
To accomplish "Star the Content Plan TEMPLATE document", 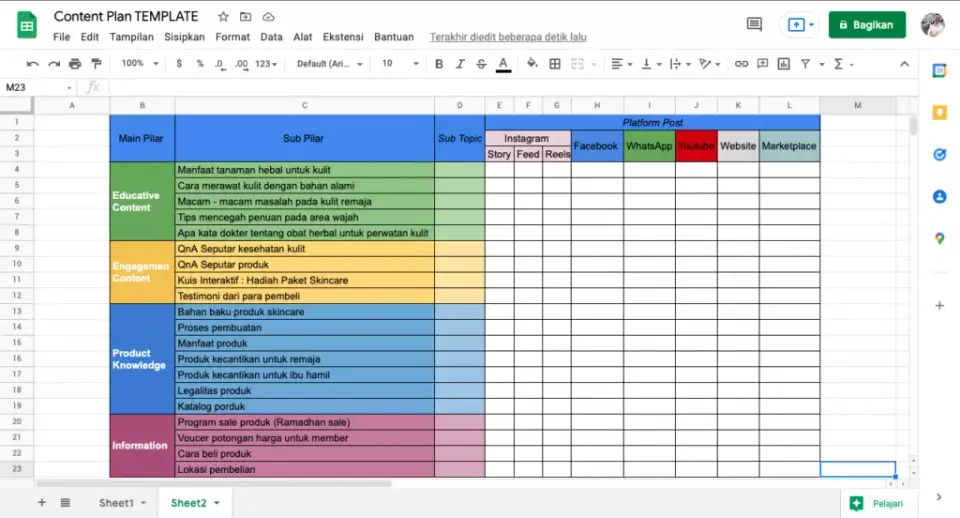I will [x=223, y=17].
